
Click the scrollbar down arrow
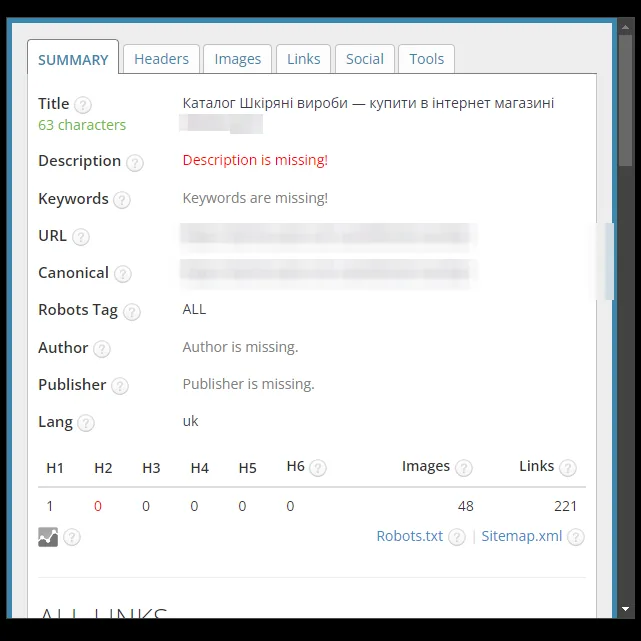tap(625, 609)
